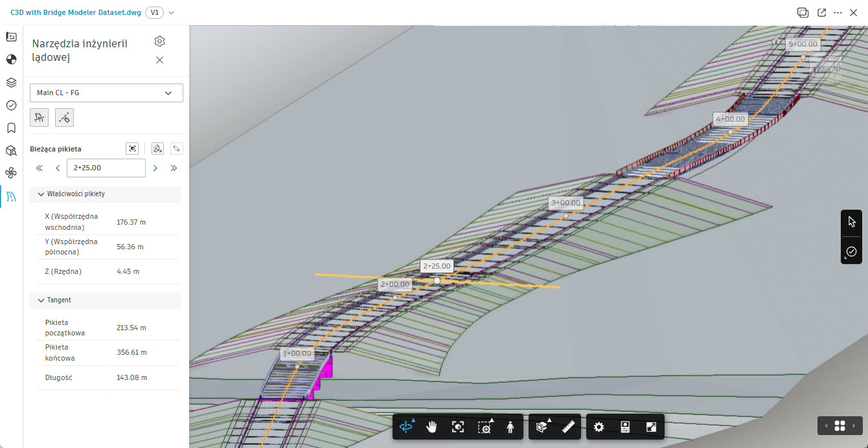Collapse the Właściwości pikiety section
Image resolution: width=868 pixels, height=448 pixels.
point(41,194)
